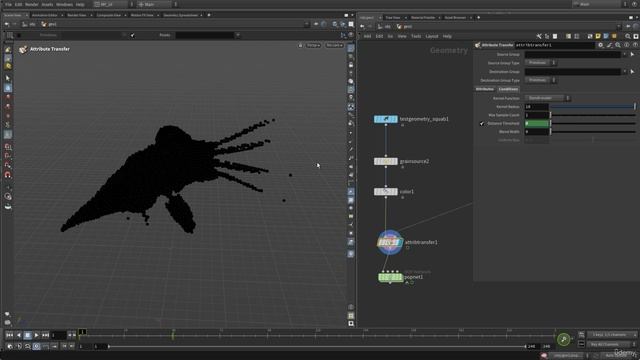Click the network view back arrow
Image resolution: width=640 pixels, height=360 pixels.
tap(362, 27)
